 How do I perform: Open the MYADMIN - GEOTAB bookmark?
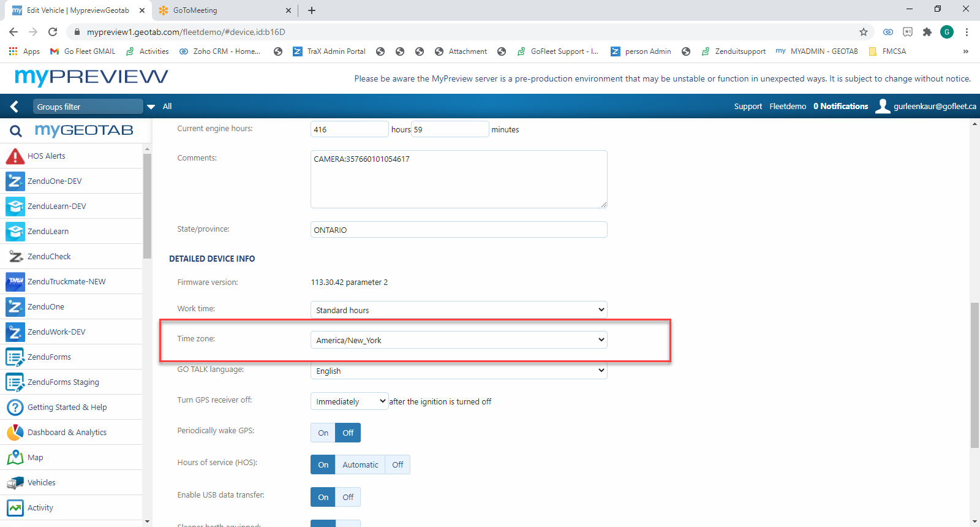click(817, 51)
